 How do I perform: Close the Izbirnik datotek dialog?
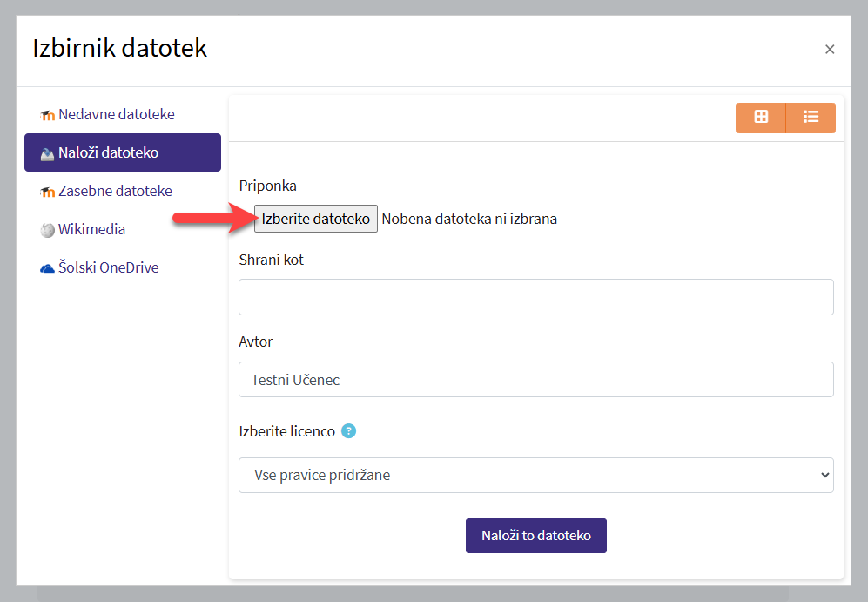830,50
